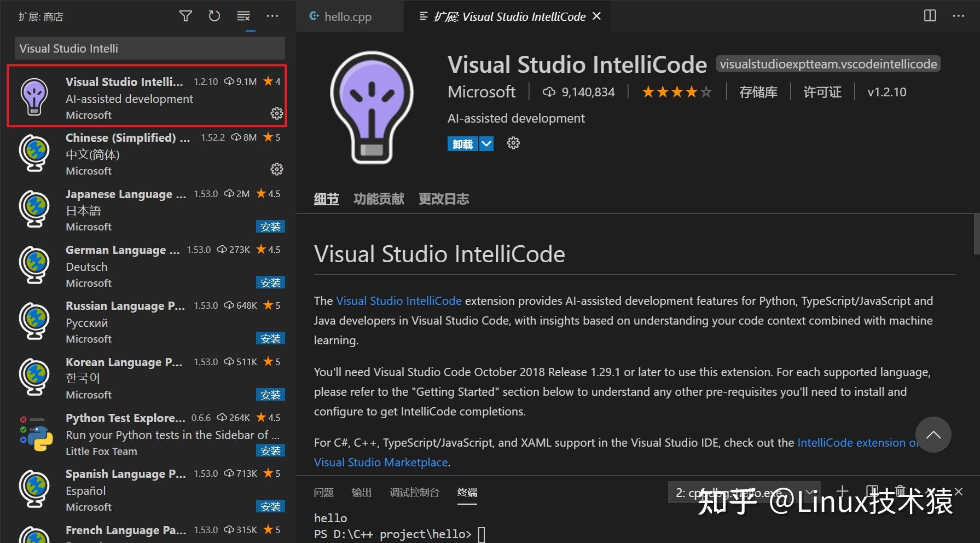980x543 pixels.
Task: Click the manage gear next to 卸载 button
Action: coord(513,143)
